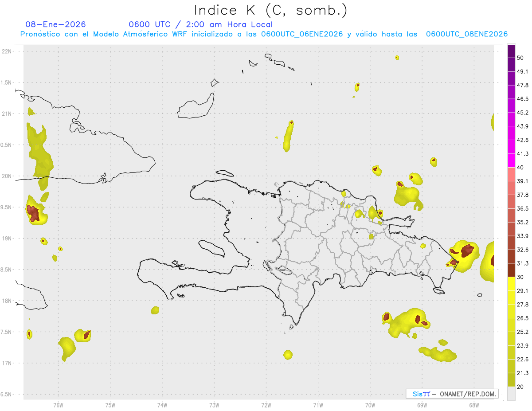Click the '76W' longitude label

[58, 405]
